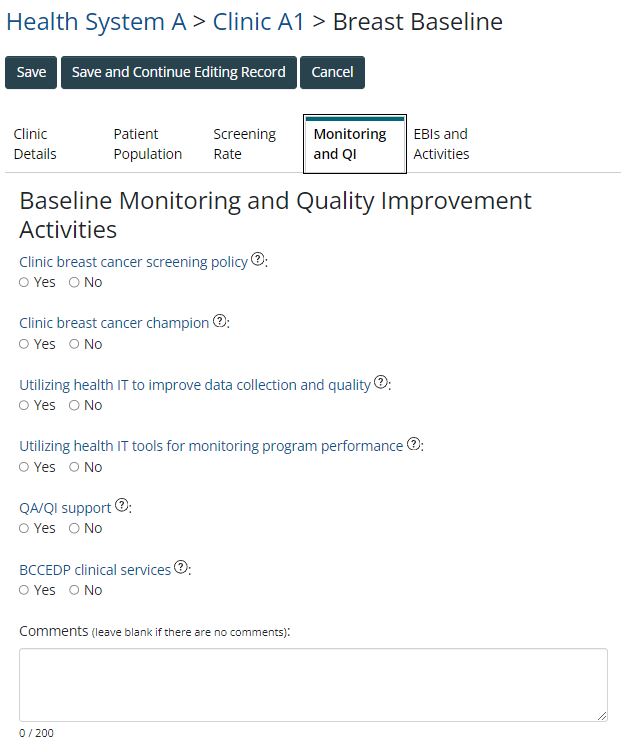
Task: Open the Patient Population tab
Action: (147, 144)
